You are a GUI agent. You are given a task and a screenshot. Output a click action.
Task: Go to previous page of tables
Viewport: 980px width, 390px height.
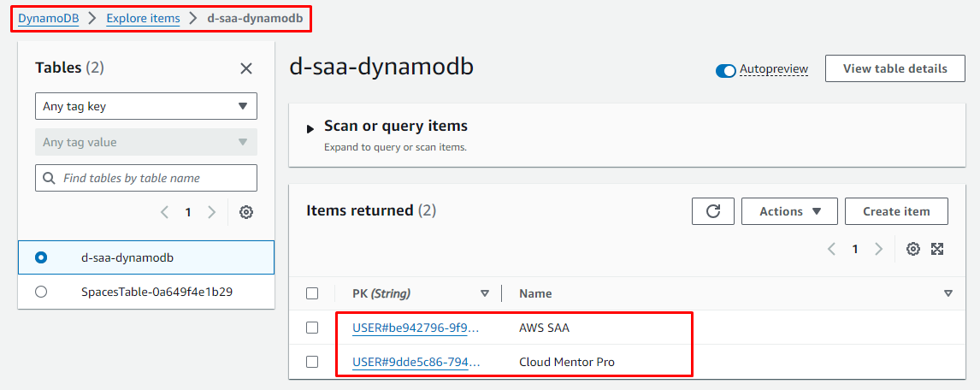click(x=165, y=212)
